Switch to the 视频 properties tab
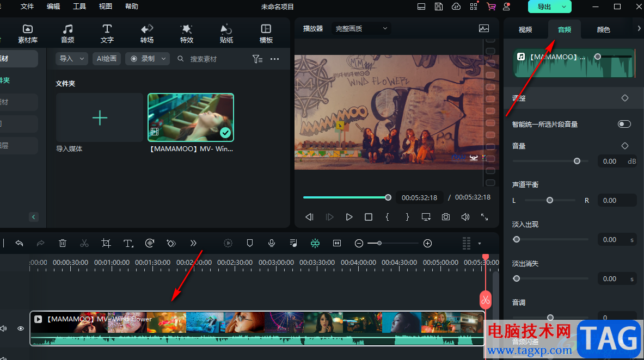 [525, 29]
